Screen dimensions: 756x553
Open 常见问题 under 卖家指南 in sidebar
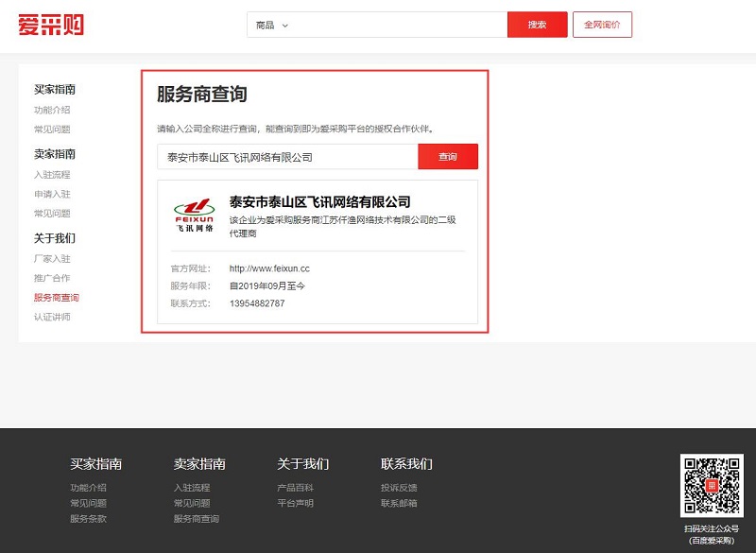[x=52, y=213]
